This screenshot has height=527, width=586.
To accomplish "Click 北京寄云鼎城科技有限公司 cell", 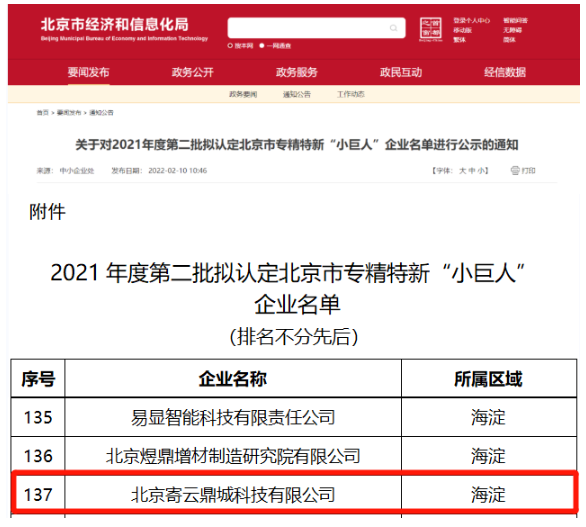I will pyautogui.click(x=233, y=495).
